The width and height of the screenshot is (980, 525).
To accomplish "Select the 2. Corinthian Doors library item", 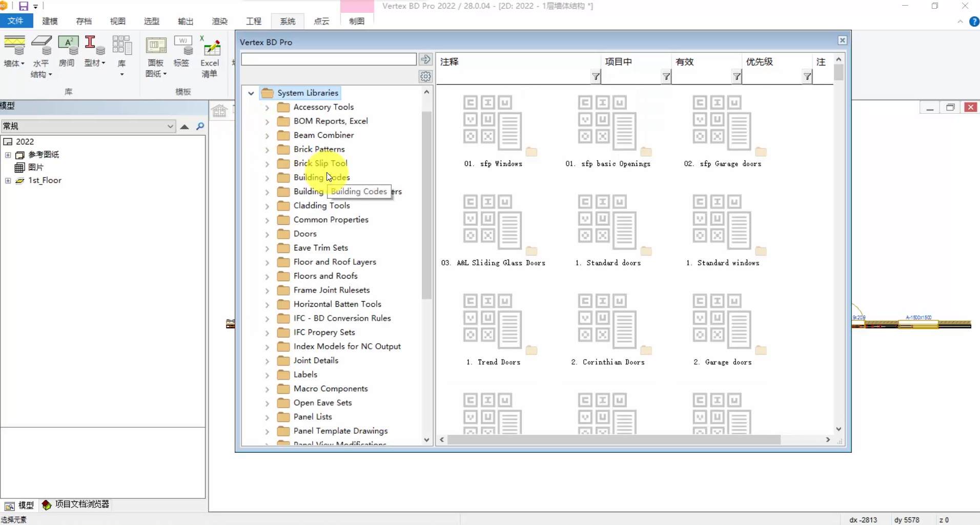I will click(607, 330).
